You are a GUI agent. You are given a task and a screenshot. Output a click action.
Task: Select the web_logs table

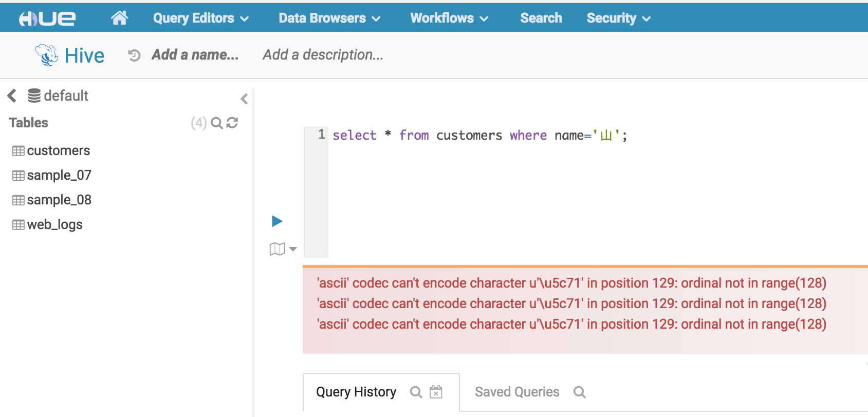(54, 224)
